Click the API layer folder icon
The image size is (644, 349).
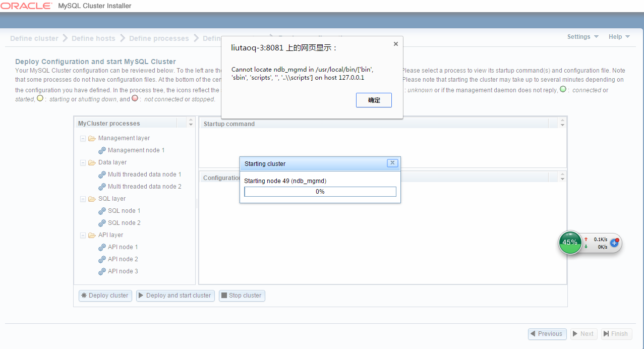click(x=92, y=235)
